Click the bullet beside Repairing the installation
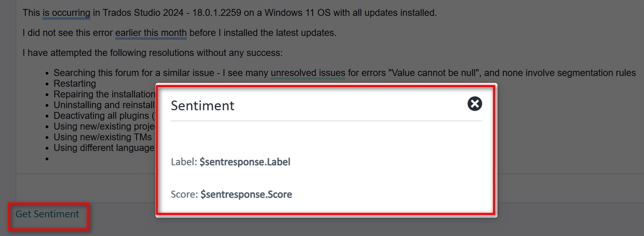644x236 pixels. pyautogui.click(x=47, y=95)
